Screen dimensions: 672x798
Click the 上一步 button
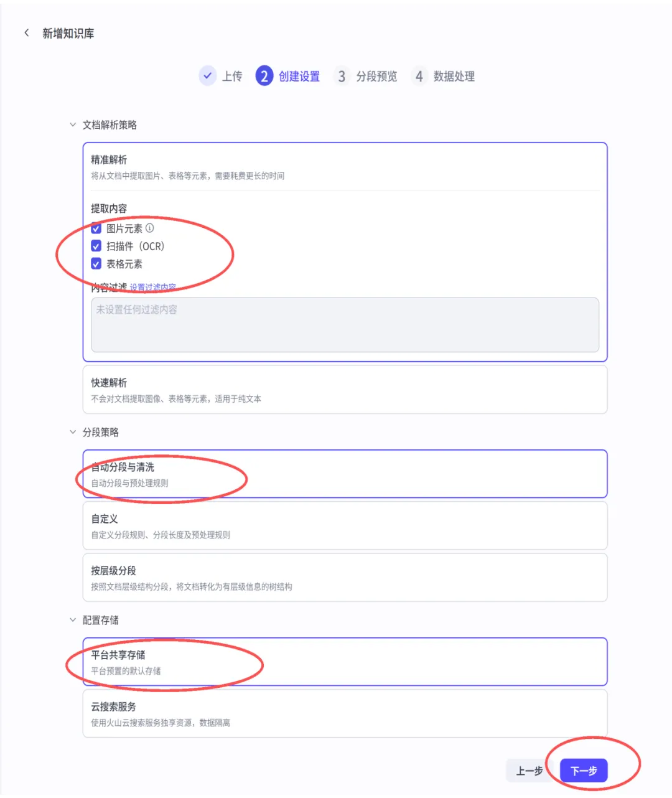[x=530, y=771]
